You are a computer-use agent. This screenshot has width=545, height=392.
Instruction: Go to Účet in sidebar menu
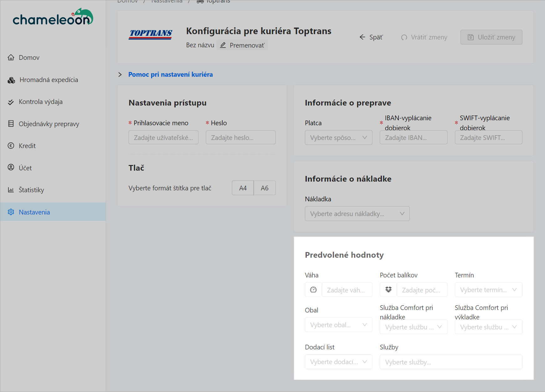pos(25,168)
